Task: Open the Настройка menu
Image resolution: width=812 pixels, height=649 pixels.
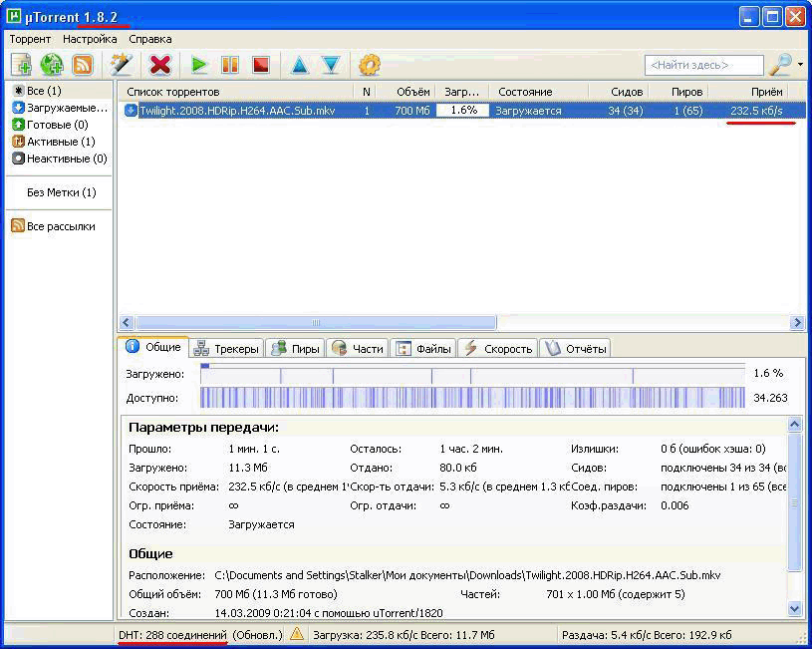Action: click(x=90, y=39)
